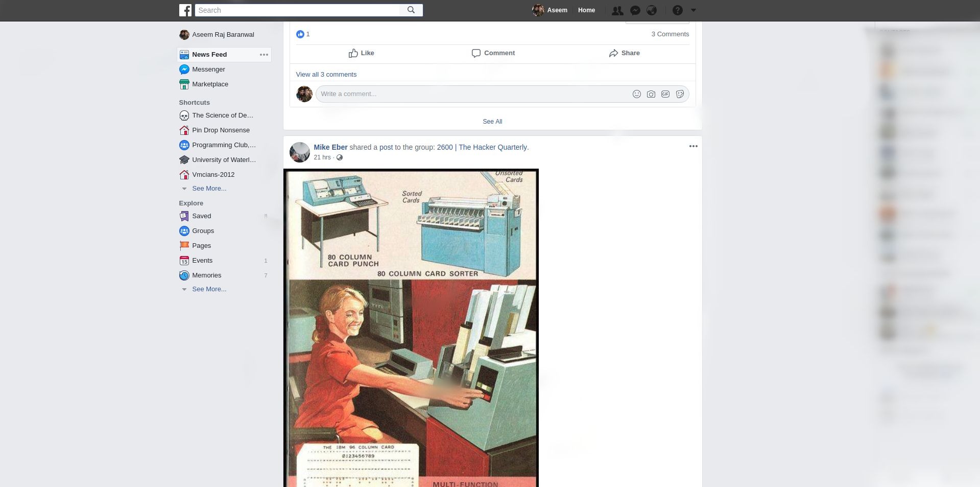The image size is (980, 487).
Task: Click the post privacy globe icon
Action: tap(340, 157)
